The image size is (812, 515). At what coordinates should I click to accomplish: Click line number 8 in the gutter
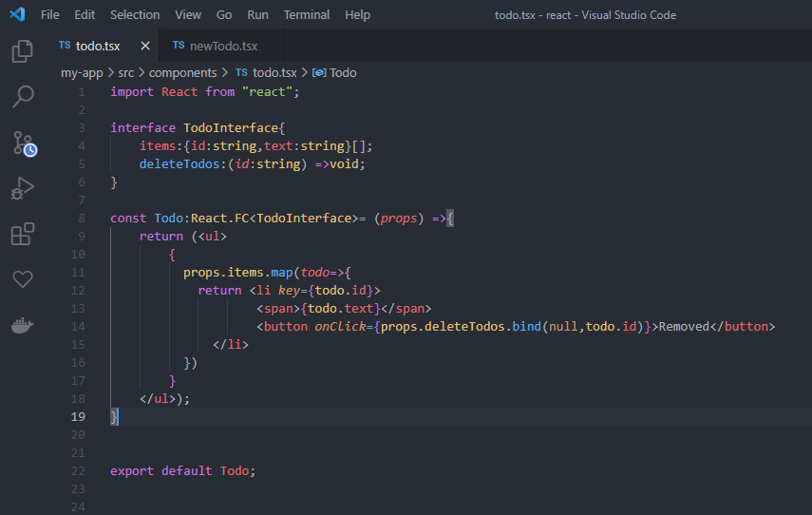coord(81,218)
